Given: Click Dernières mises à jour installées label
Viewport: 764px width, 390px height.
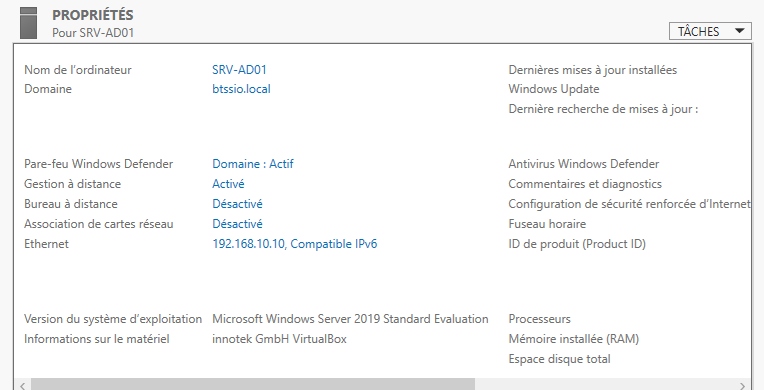Looking at the screenshot, I should click(592, 70).
